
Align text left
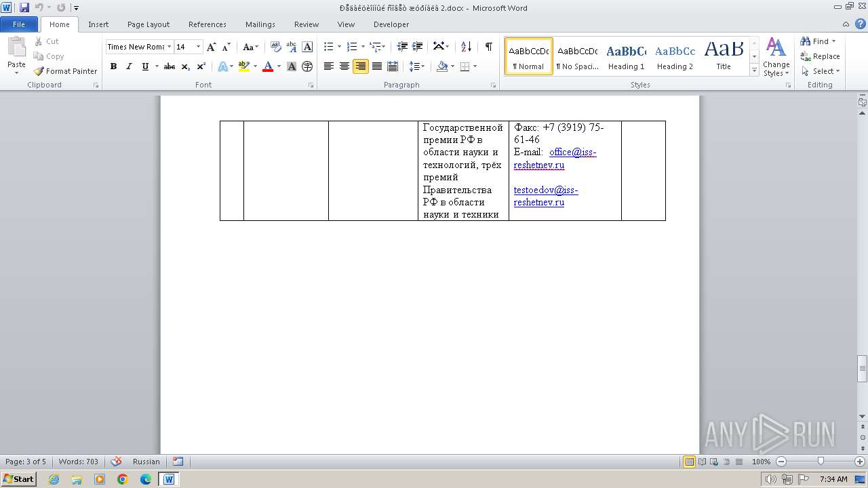coord(329,66)
